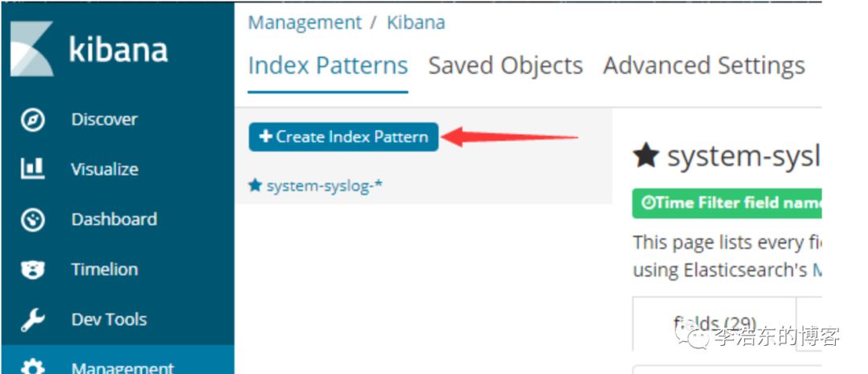Click the Dashboard gauge icon

(33, 220)
